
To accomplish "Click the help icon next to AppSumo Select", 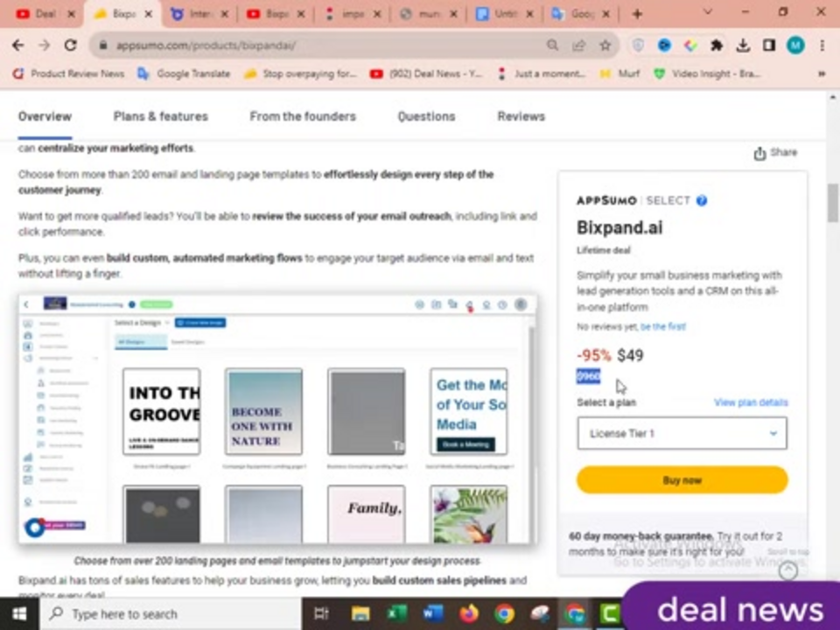I will 702,200.
